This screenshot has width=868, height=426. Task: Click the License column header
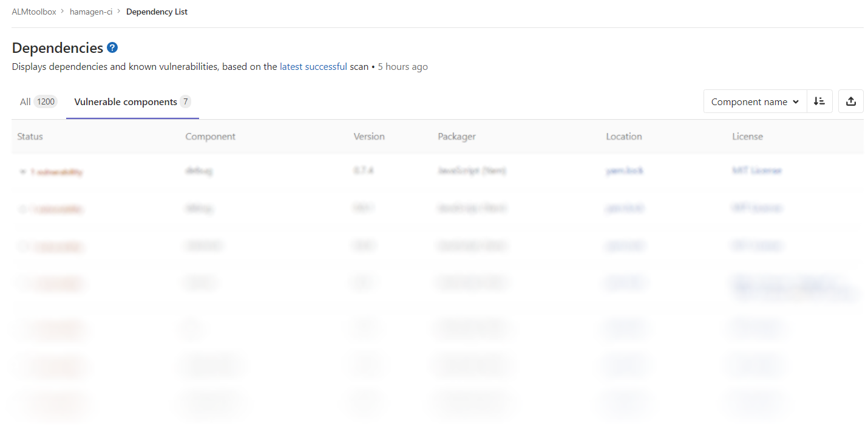pyautogui.click(x=747, y=136)
